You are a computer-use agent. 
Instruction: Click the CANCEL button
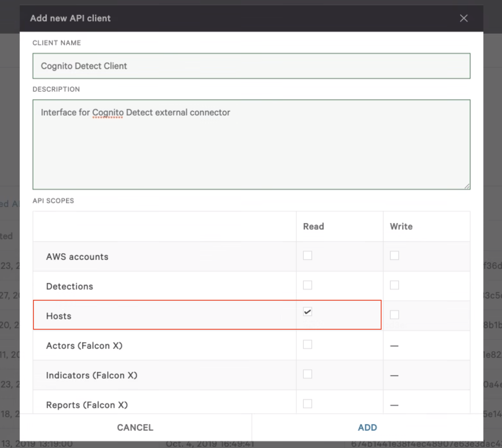click(135, 427)
